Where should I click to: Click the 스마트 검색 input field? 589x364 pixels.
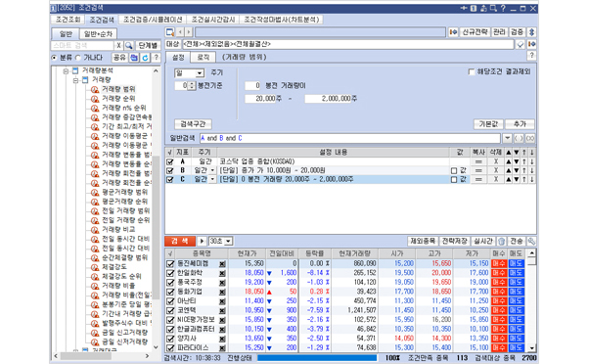tap(82, 45)
